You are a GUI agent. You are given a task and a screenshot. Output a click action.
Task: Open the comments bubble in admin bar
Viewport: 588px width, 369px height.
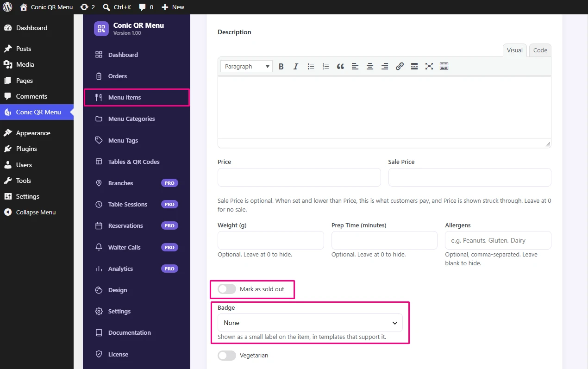click(x=146, y=7)
